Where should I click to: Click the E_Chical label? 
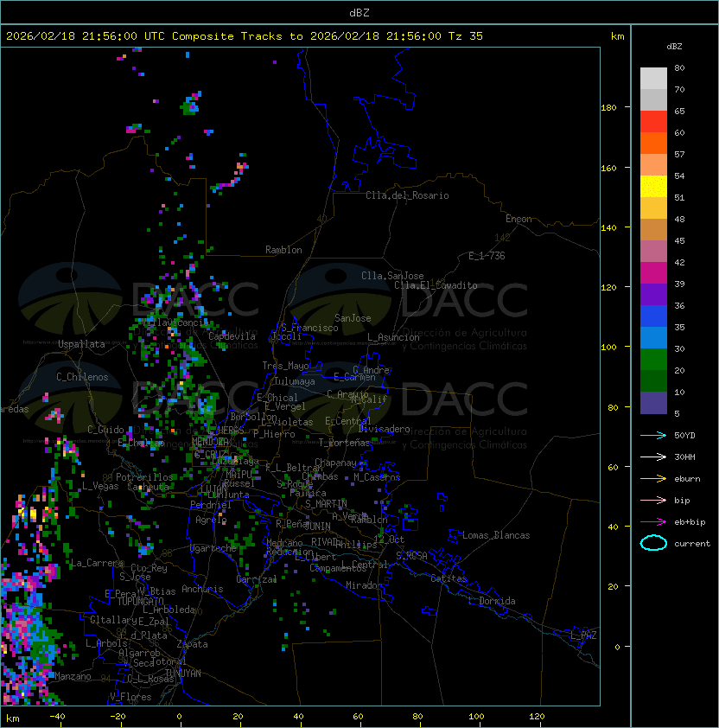click(277, 398)
